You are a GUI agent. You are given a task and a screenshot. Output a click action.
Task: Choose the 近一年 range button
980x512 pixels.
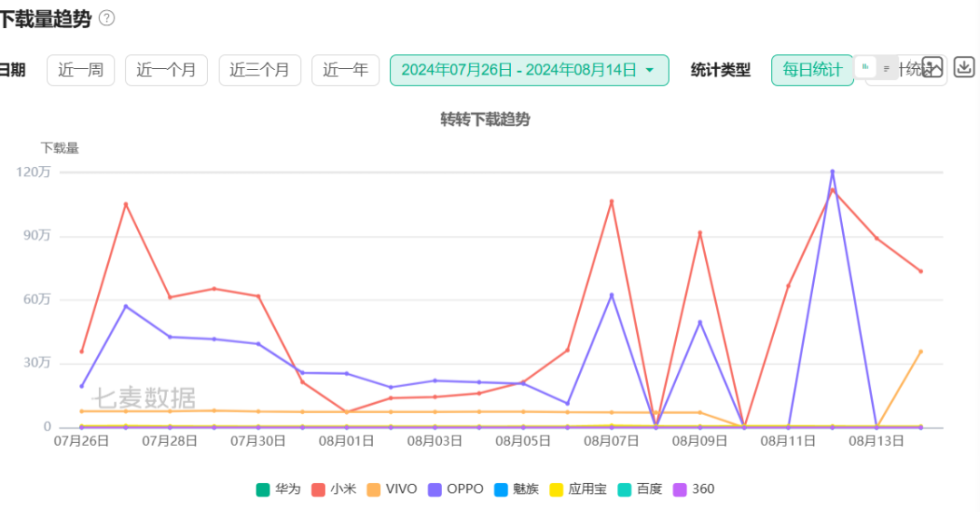[345, 70]
